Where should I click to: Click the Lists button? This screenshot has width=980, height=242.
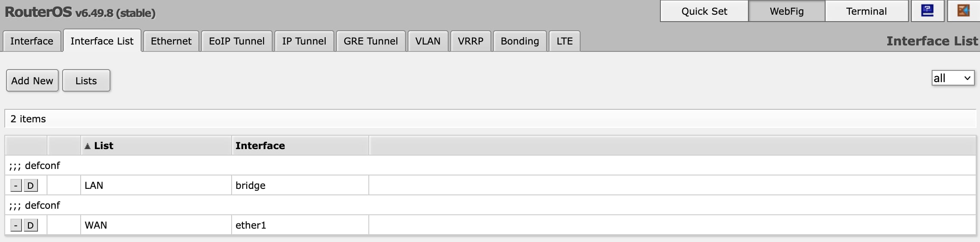(86, 81)
